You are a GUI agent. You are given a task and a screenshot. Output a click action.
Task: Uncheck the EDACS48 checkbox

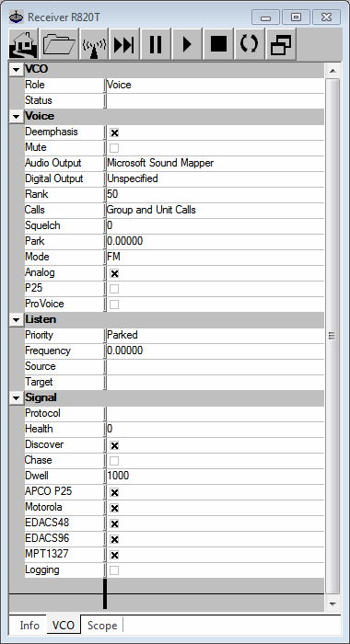pos(114,523)
